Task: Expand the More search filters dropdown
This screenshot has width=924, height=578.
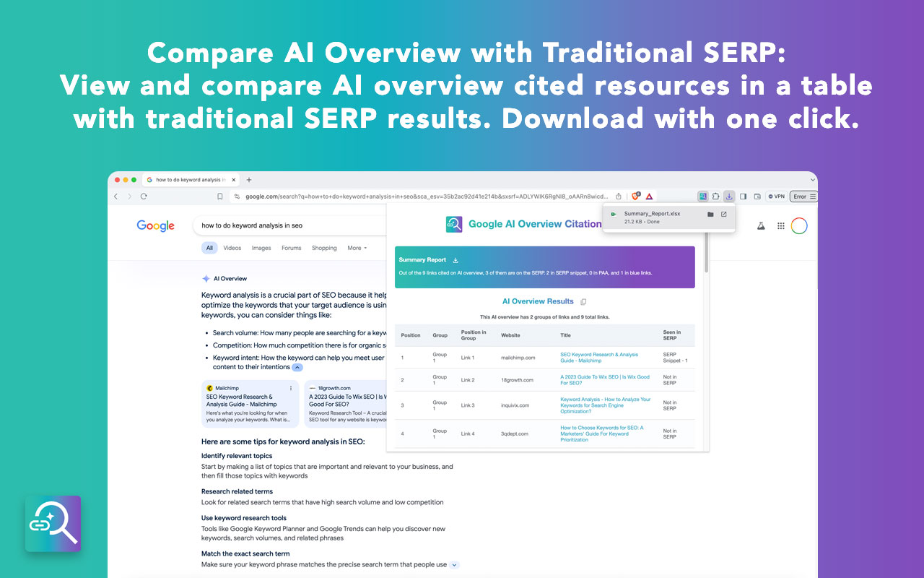Action: [357, 248]
